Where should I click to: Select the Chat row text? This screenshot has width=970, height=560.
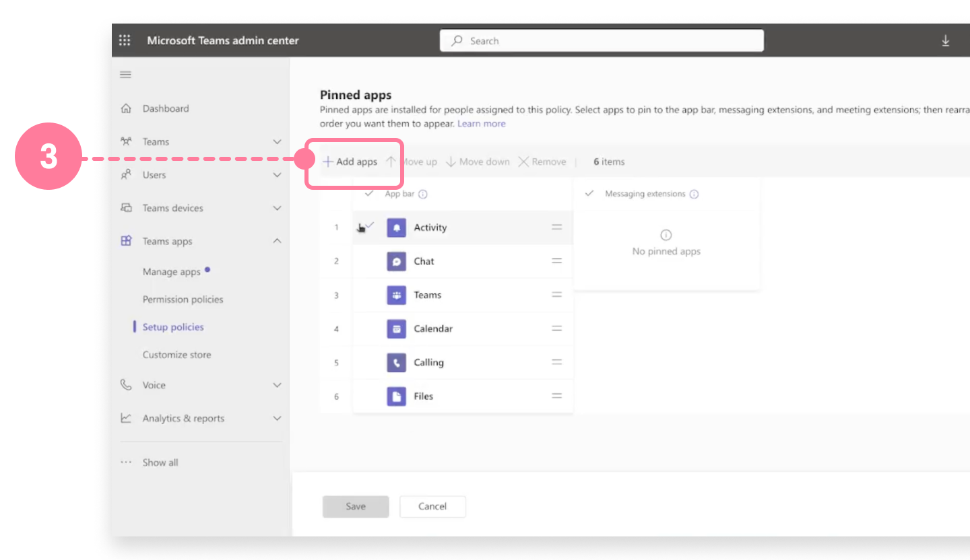(x=424, y=261)
